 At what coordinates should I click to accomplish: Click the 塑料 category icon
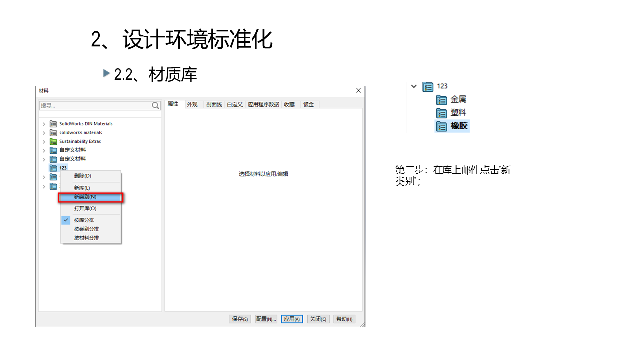pos(441,113)
